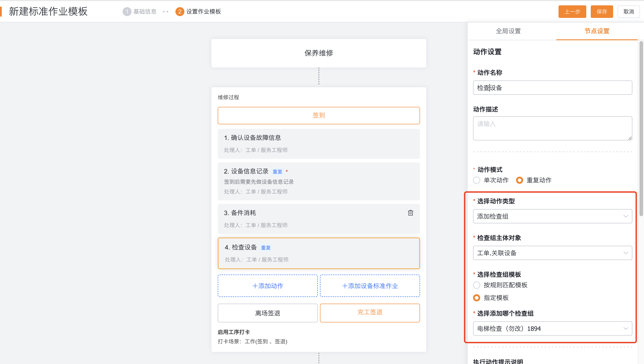Click the 动作名称 input field
Screen dimensions: 644x364
(552, 88)
